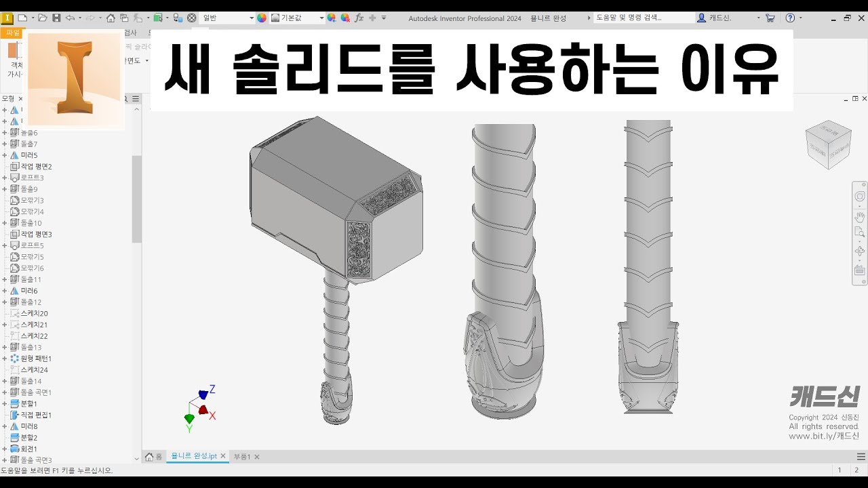This screenshot has width=868, height=488.
Task: Go to the Home screen icon in toolbar
Action: click(111, 18)
